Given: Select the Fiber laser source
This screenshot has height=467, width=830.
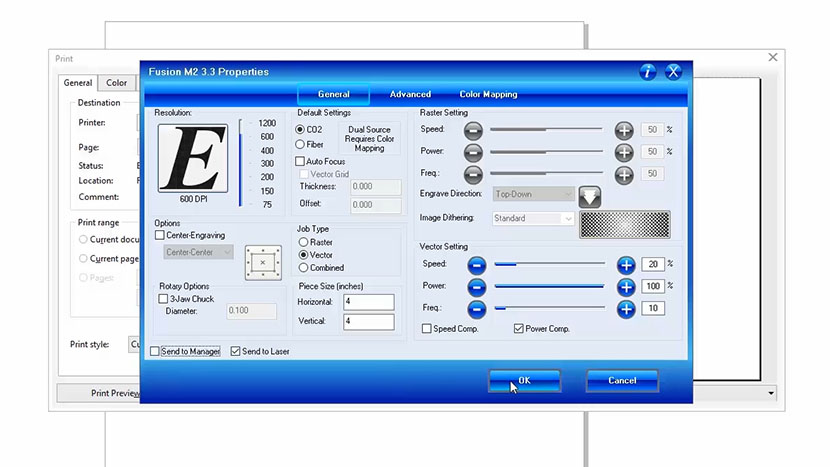Looking at the screenshot, I should 300,144.
